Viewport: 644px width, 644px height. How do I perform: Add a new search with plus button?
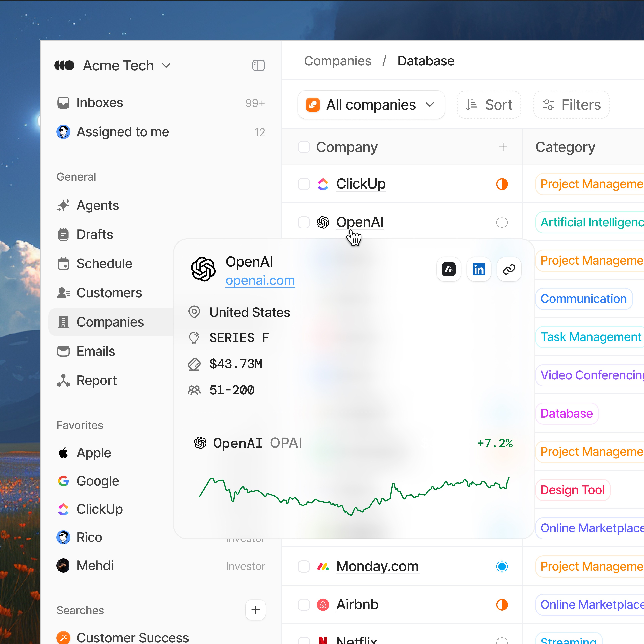coord(255,610)
